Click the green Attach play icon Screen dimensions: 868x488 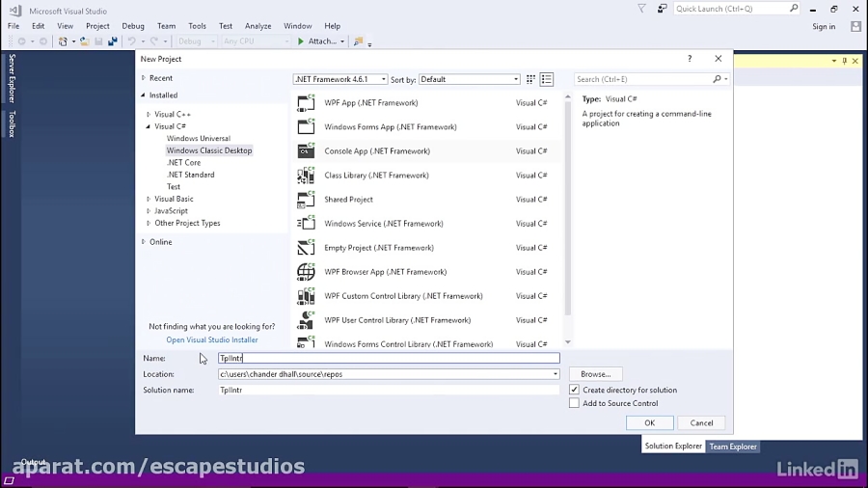[301, 41]
